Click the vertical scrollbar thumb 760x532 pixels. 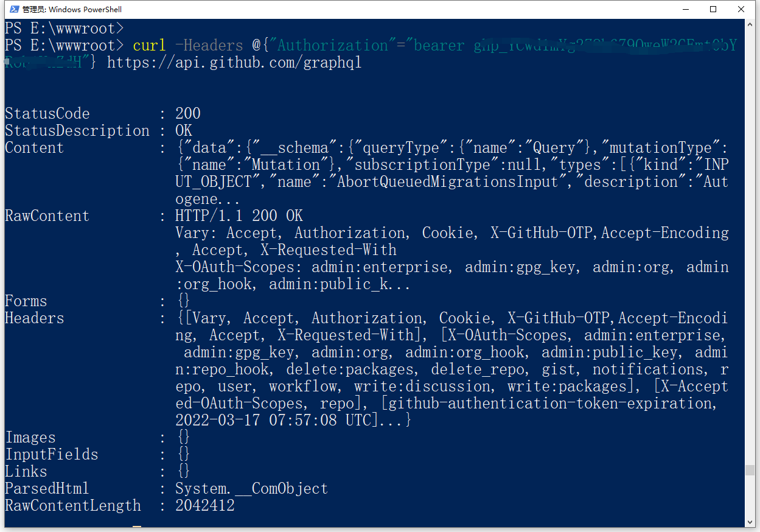click(750, 470)
